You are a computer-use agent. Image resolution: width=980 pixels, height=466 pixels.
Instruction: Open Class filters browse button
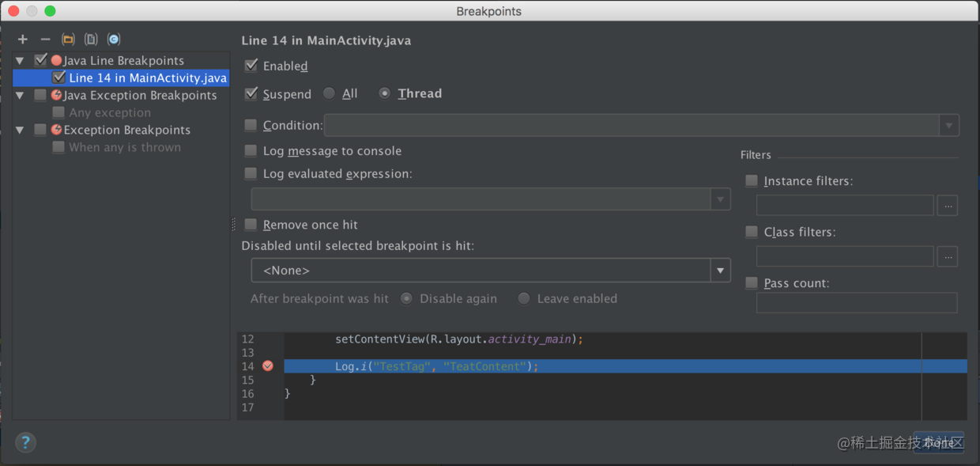(948, 256)
